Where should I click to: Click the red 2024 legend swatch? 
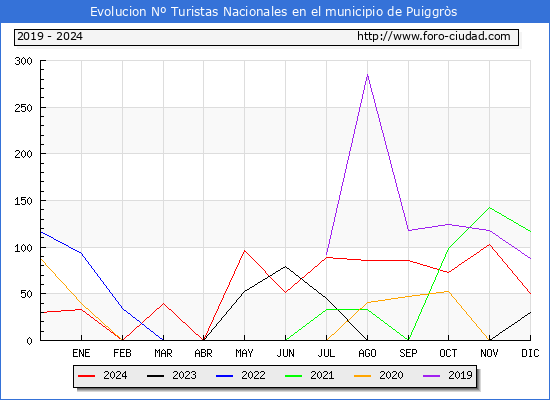tap(86, 376)
